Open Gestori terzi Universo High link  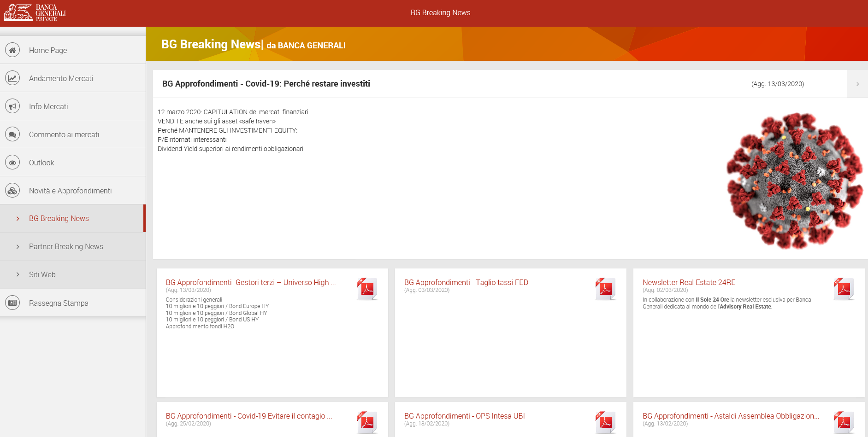(x=251, y=282)
